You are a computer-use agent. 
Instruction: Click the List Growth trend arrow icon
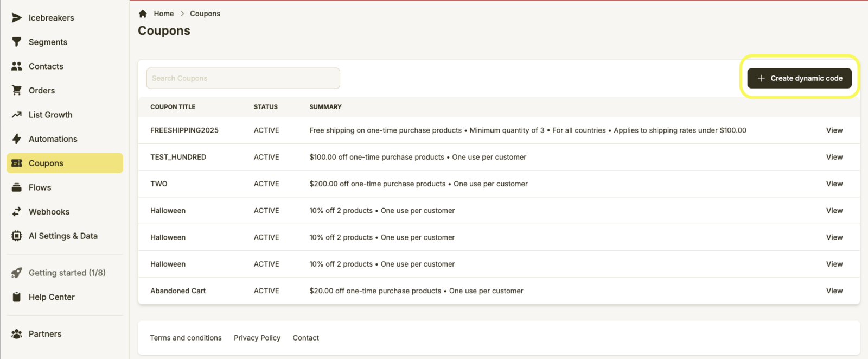tap(17, 115)
